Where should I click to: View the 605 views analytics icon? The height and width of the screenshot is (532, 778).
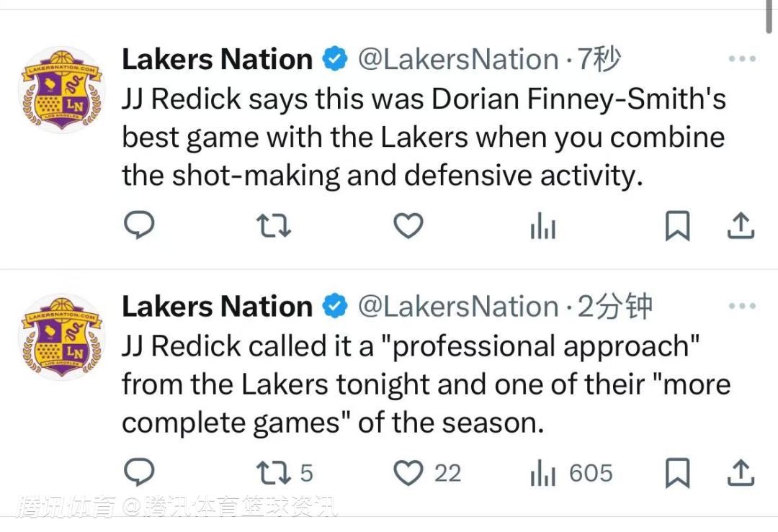point(542,474)
